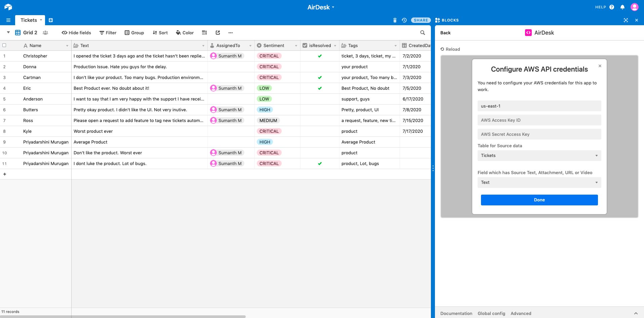Open the AirDesk base title dropdown
This screenshot has width=644, height=318.
(321, 7)
